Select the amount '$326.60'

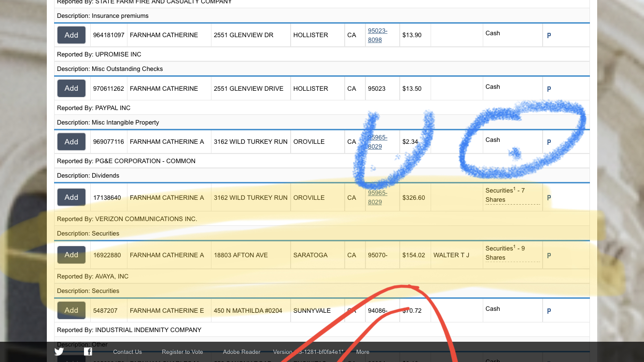click(414, 197)
